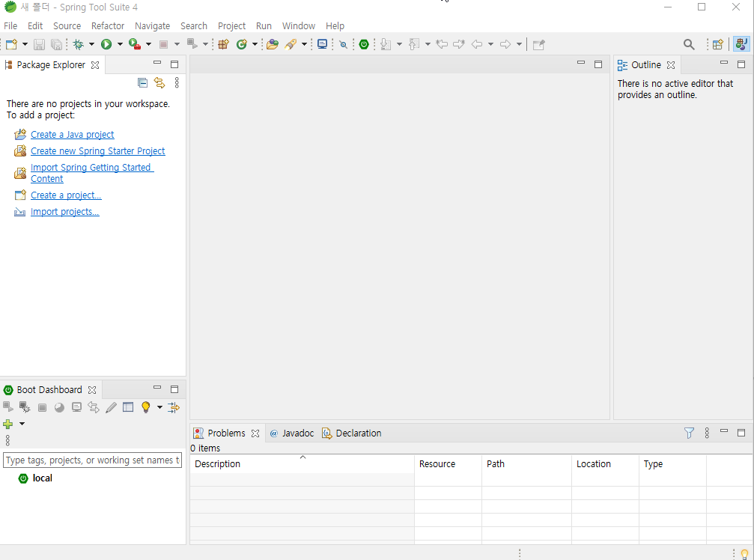Click green plus add target icon

coord(8,424)
